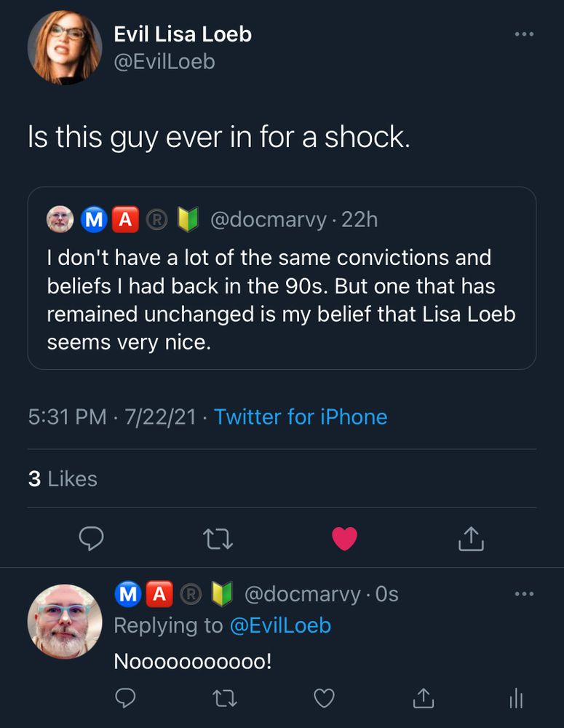Open the quoted docmarvy tweet
Viewport: 564px width, 728px height.
point(282,298)
